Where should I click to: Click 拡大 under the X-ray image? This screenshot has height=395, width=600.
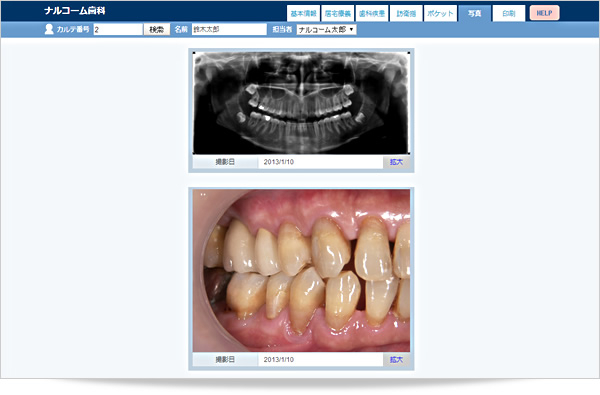pos(396,162)
